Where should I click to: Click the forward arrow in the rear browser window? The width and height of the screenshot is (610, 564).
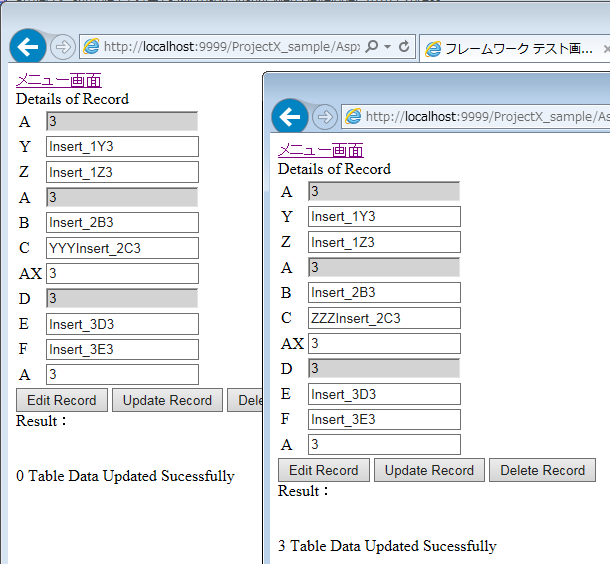click(x=62, y=47)
